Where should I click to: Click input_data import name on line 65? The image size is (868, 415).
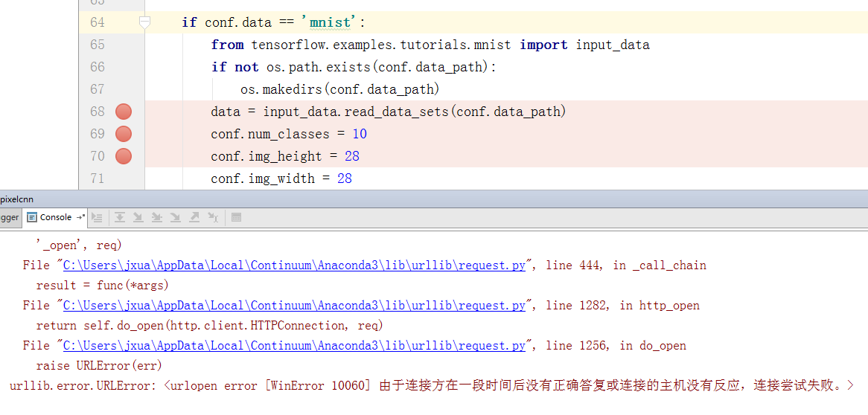[x=613, y=45]
